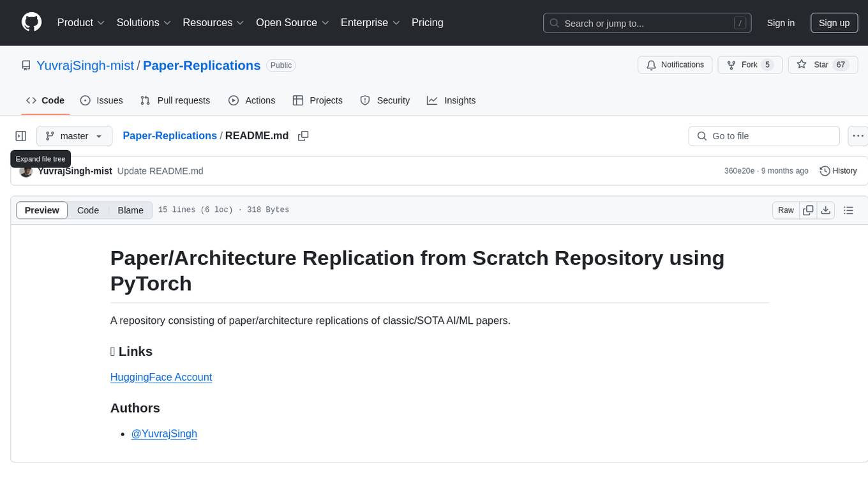Open the YuvrajSingh-mist owner profile link

85,65
